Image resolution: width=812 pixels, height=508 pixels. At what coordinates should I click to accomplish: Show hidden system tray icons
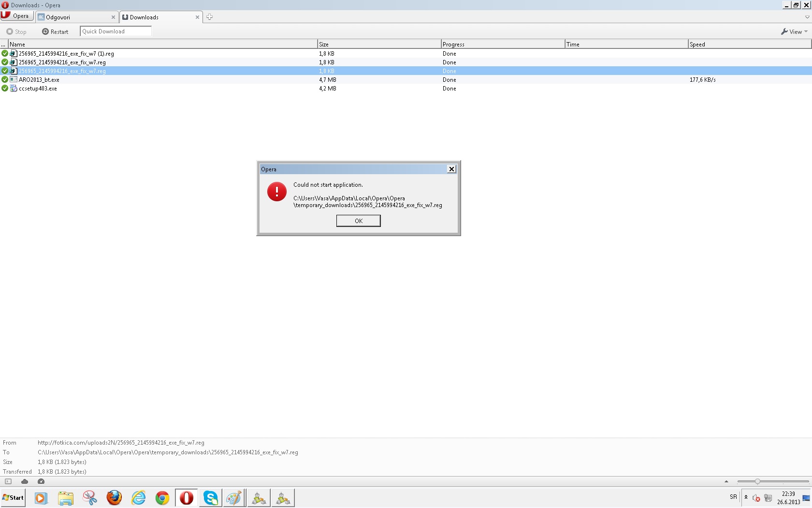click(x=746, y=497)
